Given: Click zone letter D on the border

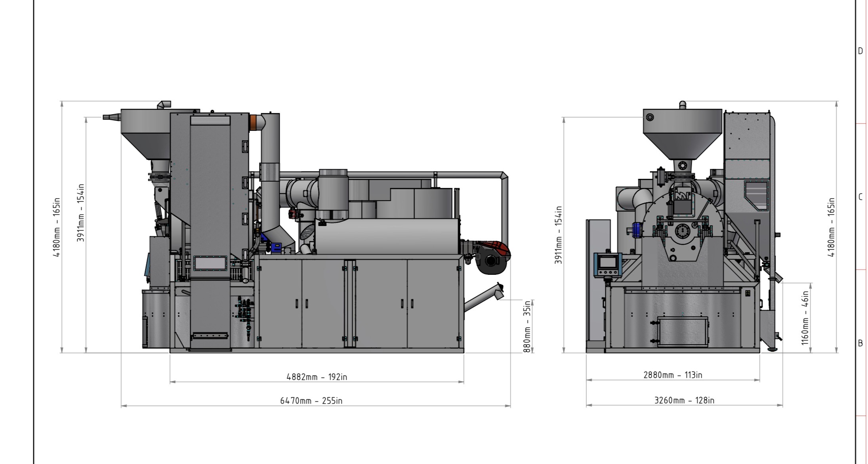Looking at the screenshot, I should (860, 51).
